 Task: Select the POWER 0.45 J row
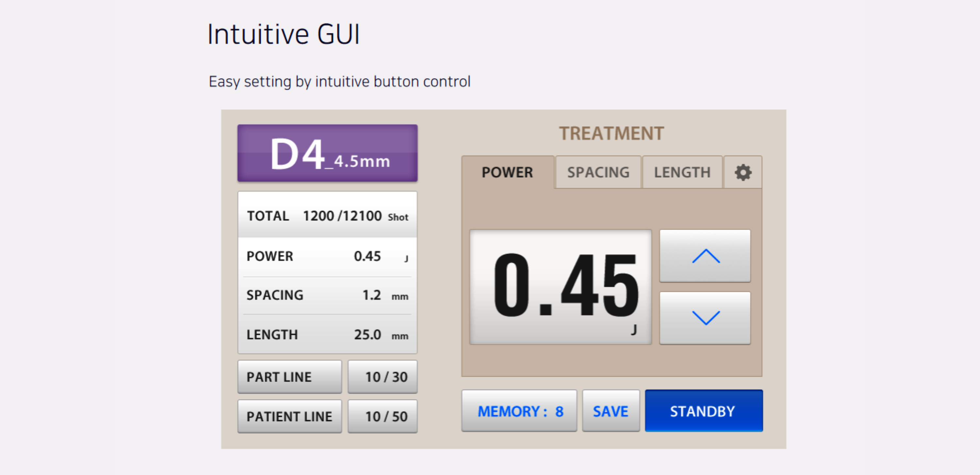[x=327, y=256]
